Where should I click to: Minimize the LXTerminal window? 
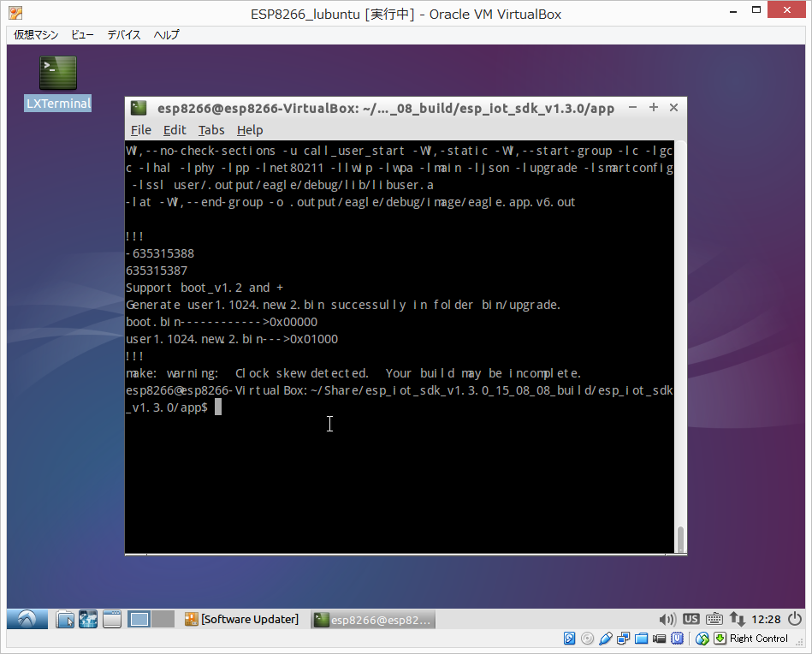633,107
